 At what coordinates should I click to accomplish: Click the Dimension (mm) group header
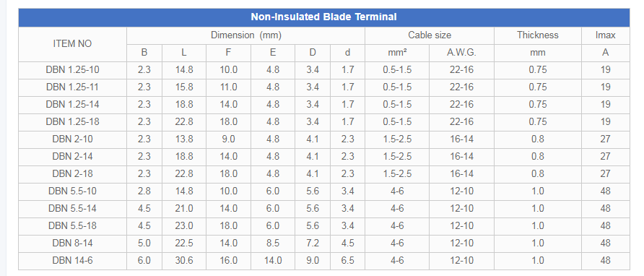pos(245,35)
